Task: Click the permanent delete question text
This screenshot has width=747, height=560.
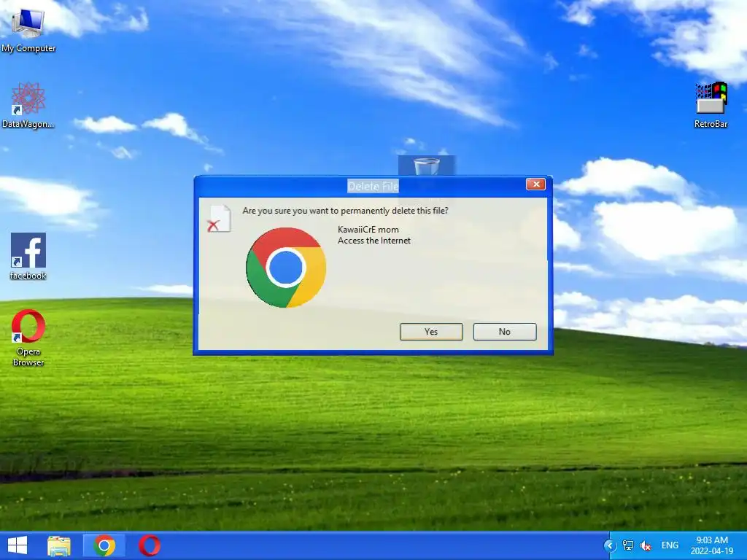Action: click(345, 211)
